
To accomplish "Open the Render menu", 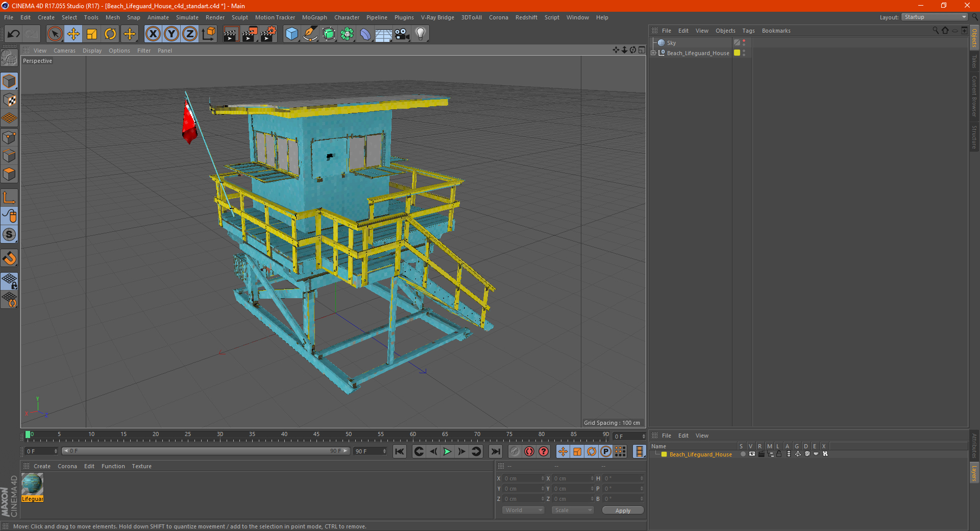I will click(215, 17).
